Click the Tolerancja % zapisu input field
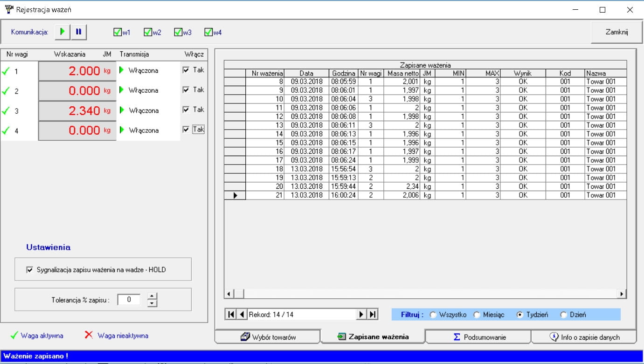644x364 pixels. click(129, 300)
